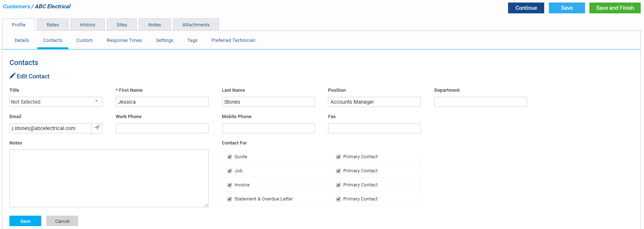Click into the Mobile Phone field

tap(268, 128)
